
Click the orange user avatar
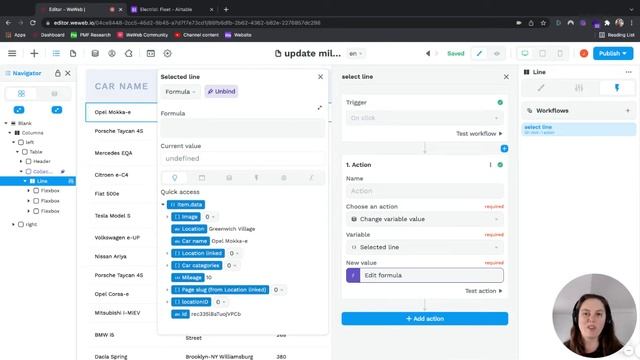point(584,53)
